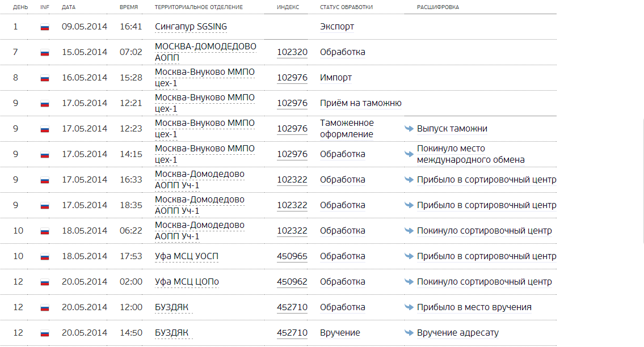Open postal index 450965 link
This screenshot has height=347, width=644.
point(292,256)
